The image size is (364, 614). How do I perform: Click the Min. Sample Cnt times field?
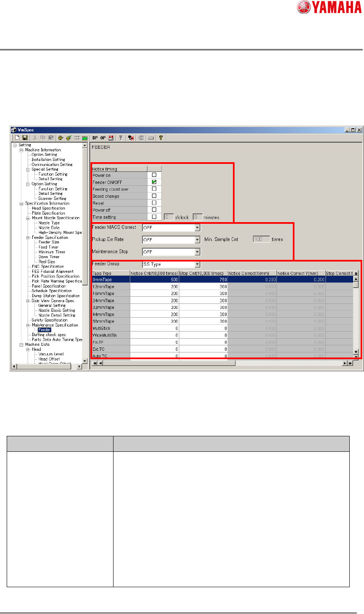pos(261,239)
